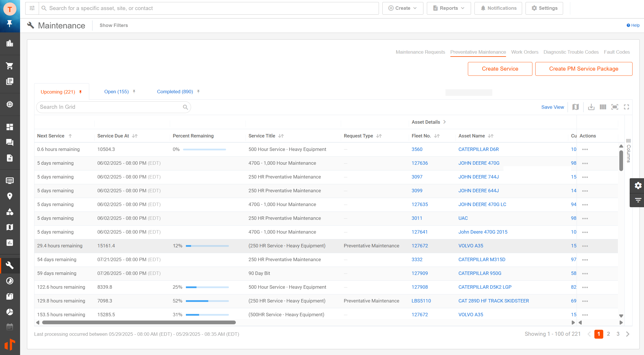Image resolution: width=644 pixels, height=355 pixels.
Task: Click the filter icon on right edge panel
Action: pos(638,200)
